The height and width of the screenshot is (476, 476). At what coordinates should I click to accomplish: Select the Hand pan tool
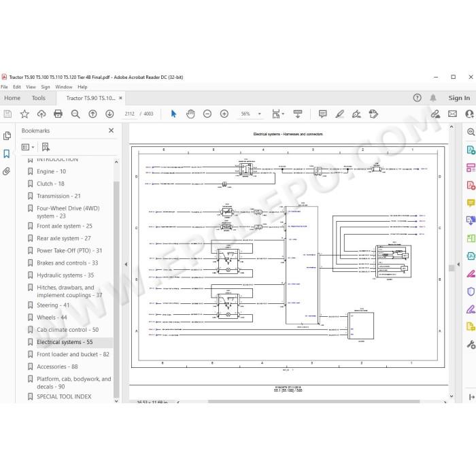pyautogui.click(x=190, y=114)
